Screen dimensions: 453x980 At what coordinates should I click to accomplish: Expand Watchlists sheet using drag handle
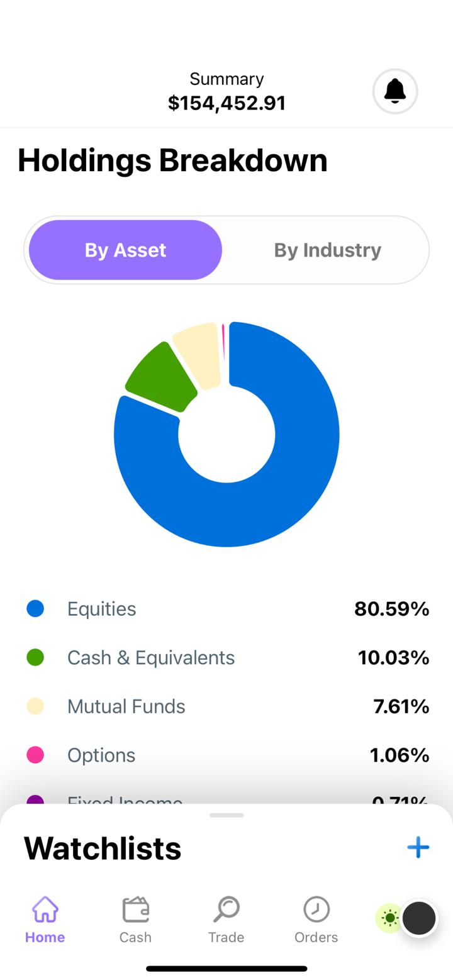226,815
